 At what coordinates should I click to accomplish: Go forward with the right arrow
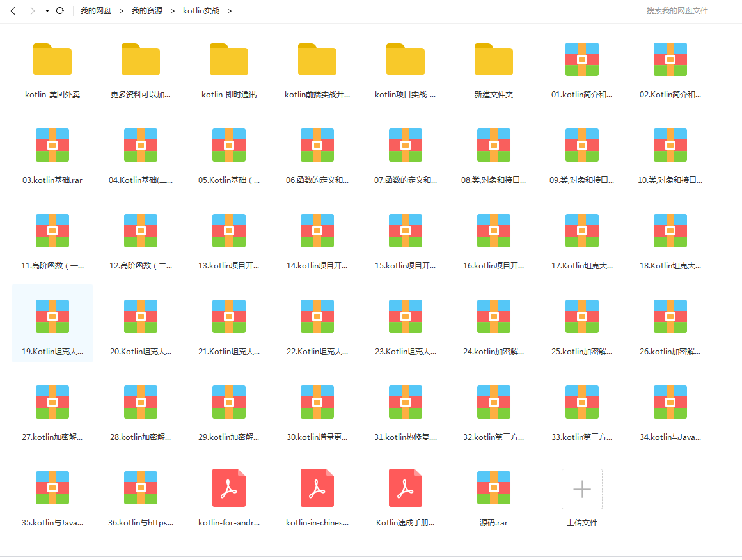click(32, 10)
